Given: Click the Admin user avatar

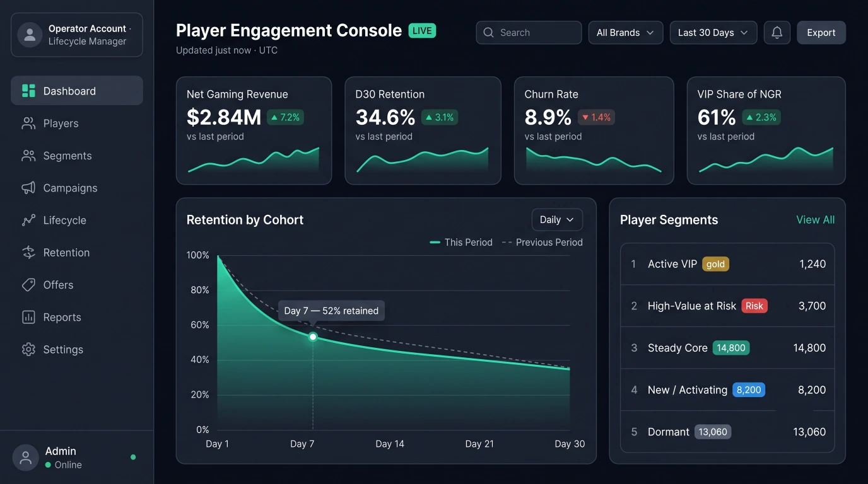Looking at the screenshot, I should pyautogui.click(x=25, y=458).
